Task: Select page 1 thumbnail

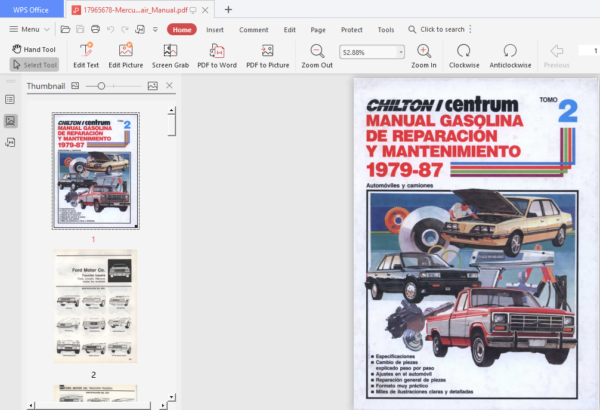Action: point(96,171)
